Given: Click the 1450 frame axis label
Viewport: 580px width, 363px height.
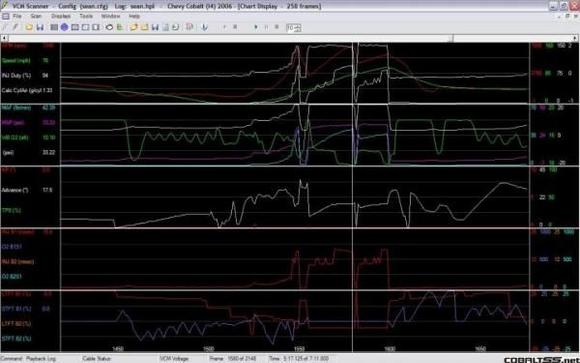Looking at the screenshot, I should (x=118, y=349).
